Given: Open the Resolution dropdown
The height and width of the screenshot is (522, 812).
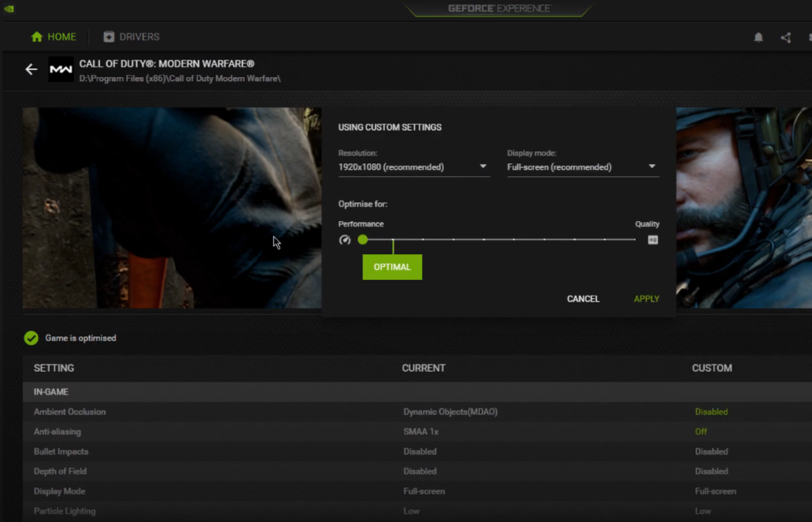Looking at the screenshot, I should tap(413, 167).
